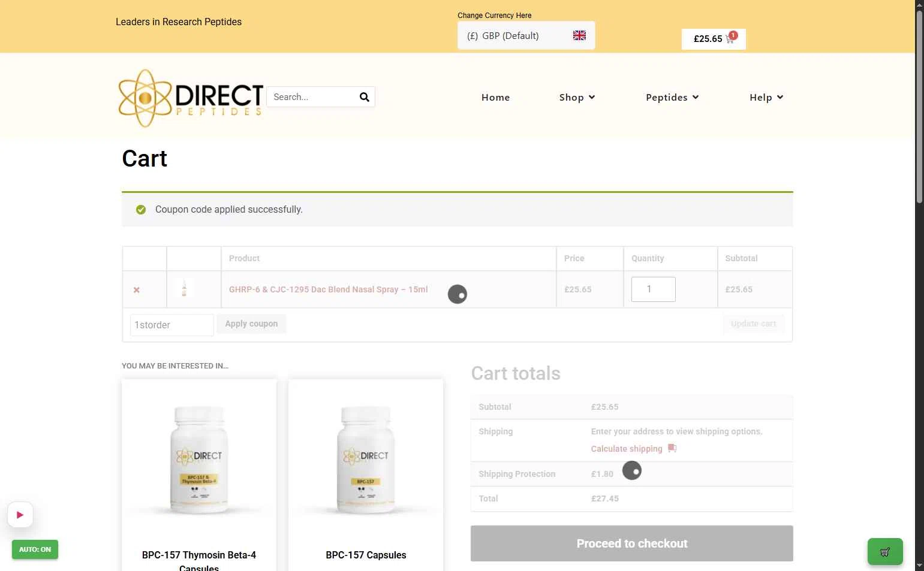Go to the Home page
Image resolution: width=924 pixels, height=571 pixels.
[x=495, y=97]
